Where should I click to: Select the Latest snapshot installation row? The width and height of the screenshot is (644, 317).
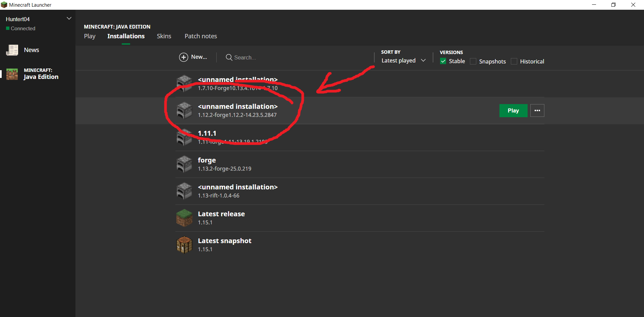[x=360, y=245]
